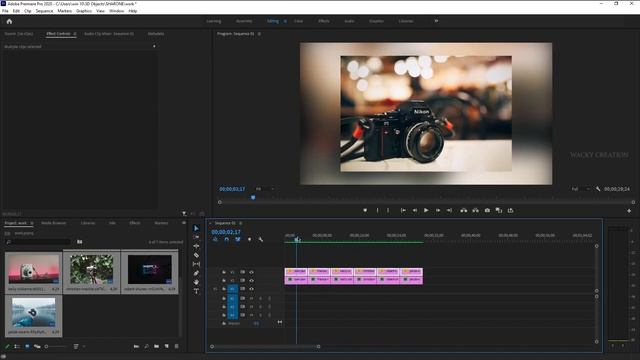
Task: Click the Lift button
Action: tap(464, 210)
